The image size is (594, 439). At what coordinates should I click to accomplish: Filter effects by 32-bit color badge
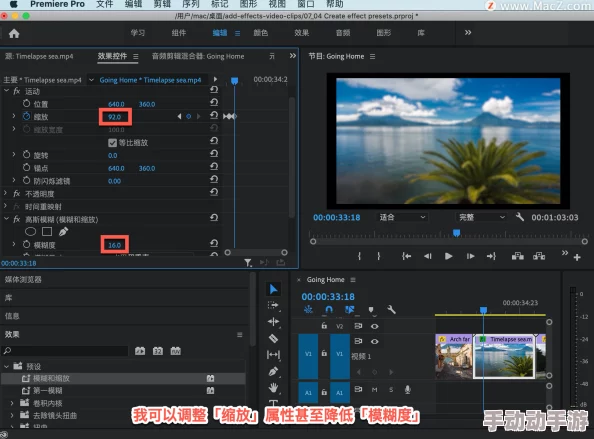(158, 351)
